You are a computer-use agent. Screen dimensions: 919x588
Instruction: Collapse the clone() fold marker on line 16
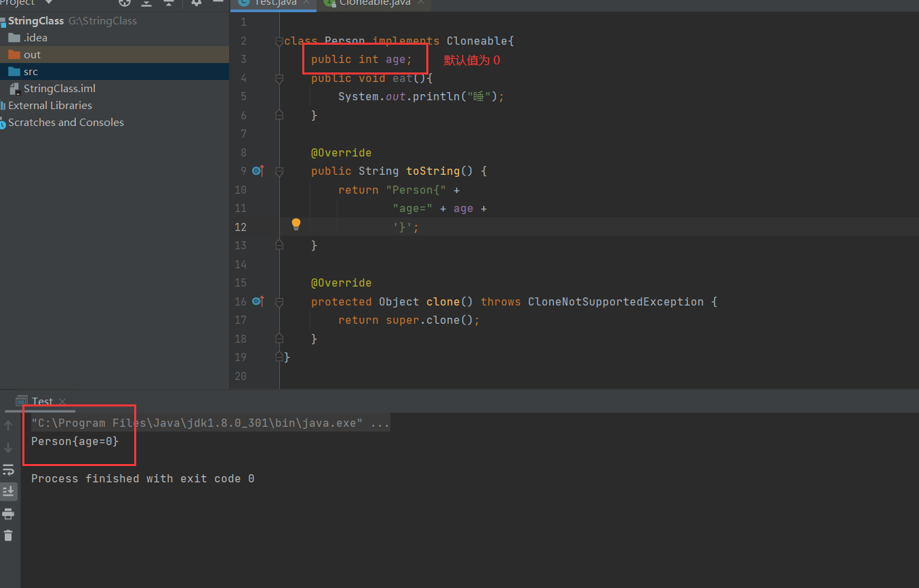279,301
